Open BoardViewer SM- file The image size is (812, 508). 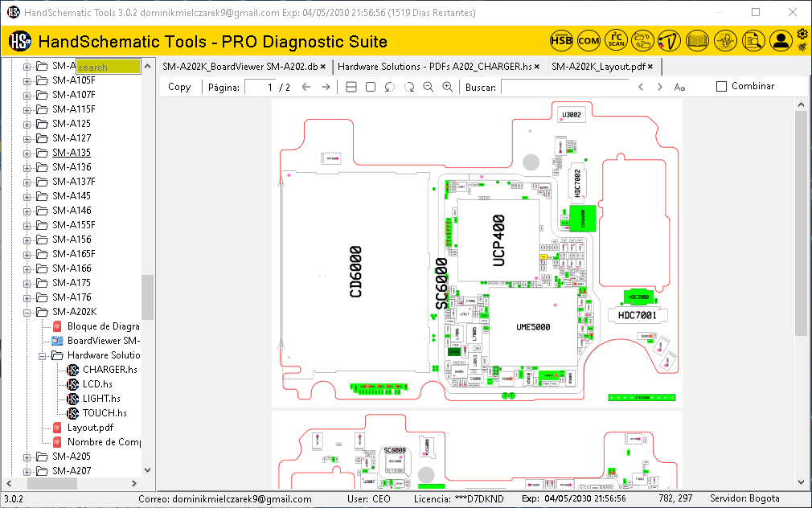[x=103, y=341]
